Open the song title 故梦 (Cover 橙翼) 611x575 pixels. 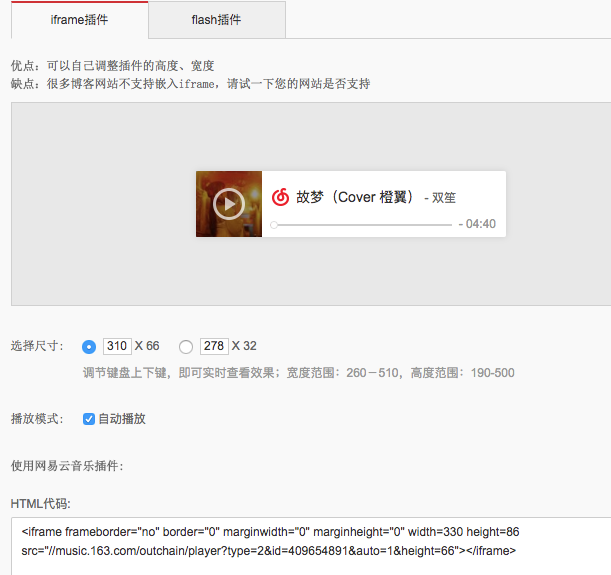pyautogui.click(x=354, y=197)
